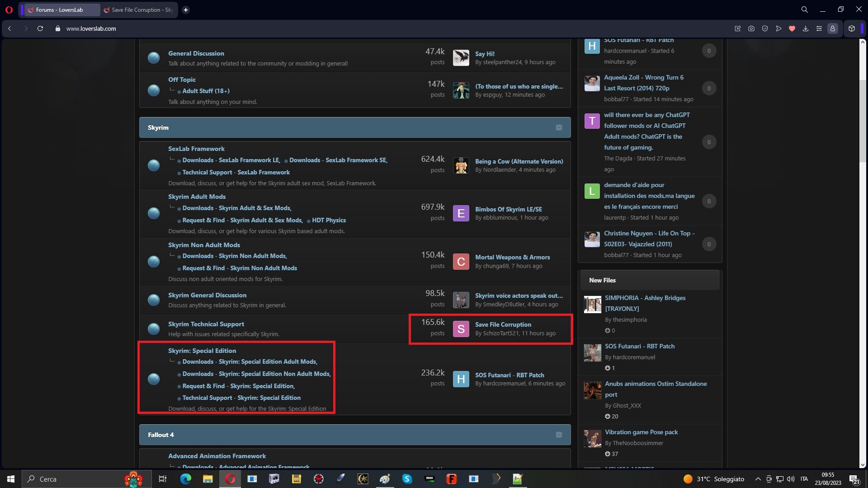Click the Skyrim Technical Support forum status icon

154,328
